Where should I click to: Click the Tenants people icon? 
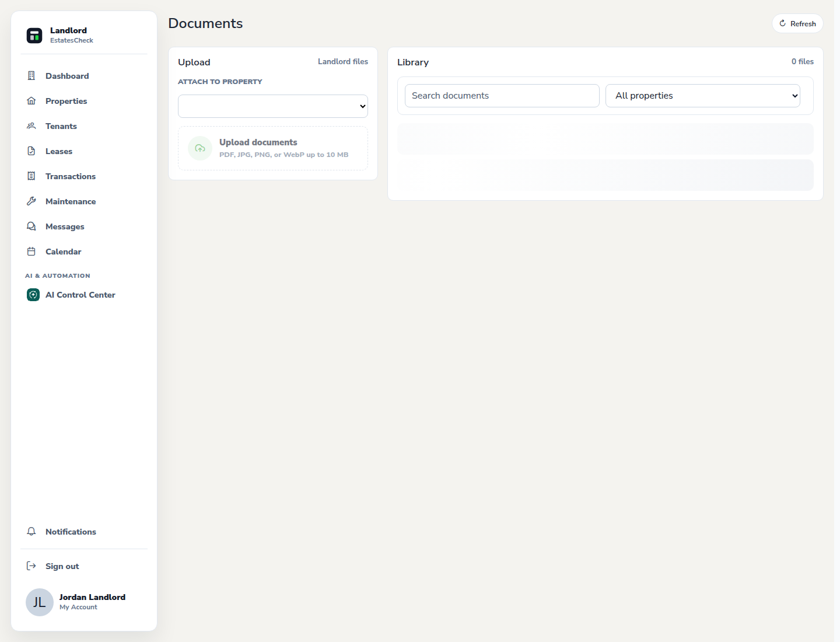32,126
